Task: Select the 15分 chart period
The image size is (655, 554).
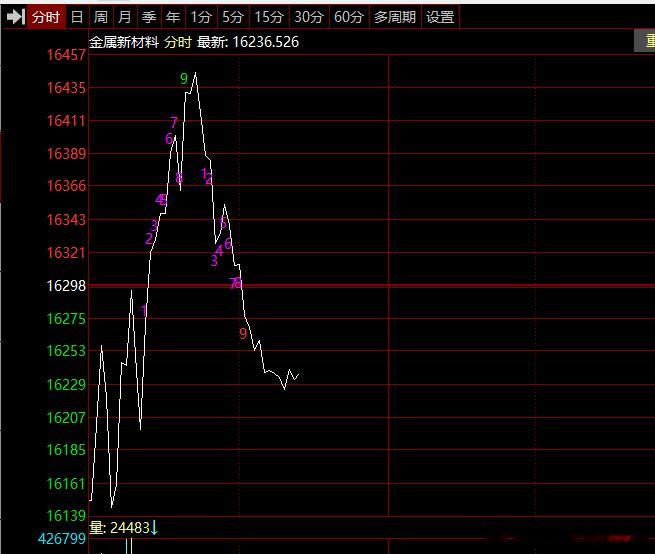Action: point(269,17)
